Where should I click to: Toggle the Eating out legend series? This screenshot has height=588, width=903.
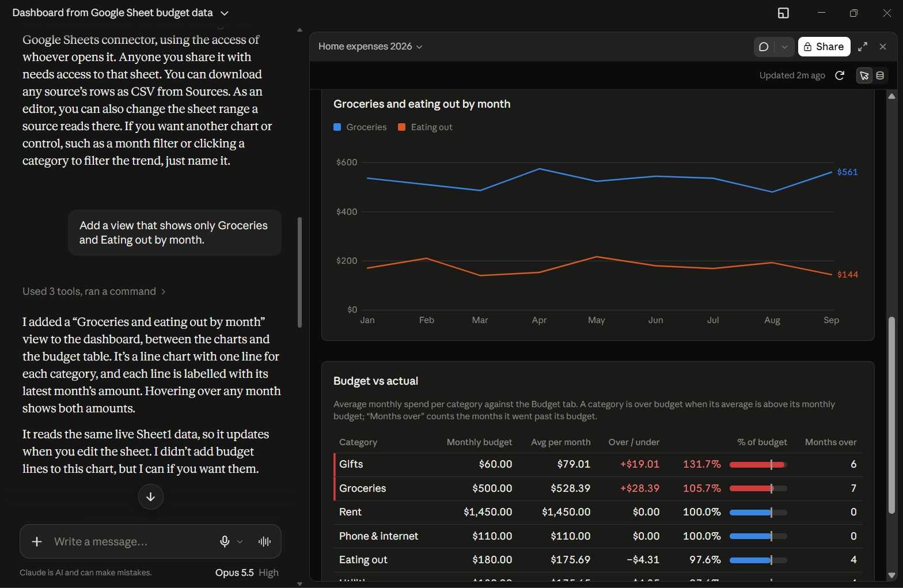[x=425, y=127]
